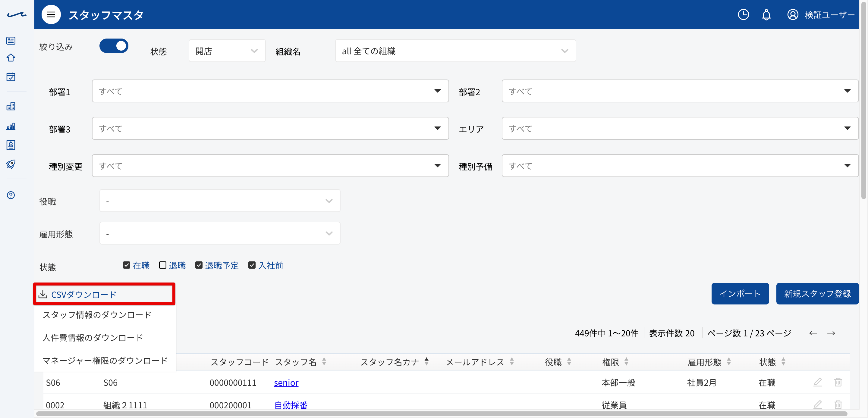Open the help question mark icon
The width and height of the screenshot is (868, 418).
[x=11, y=195]
